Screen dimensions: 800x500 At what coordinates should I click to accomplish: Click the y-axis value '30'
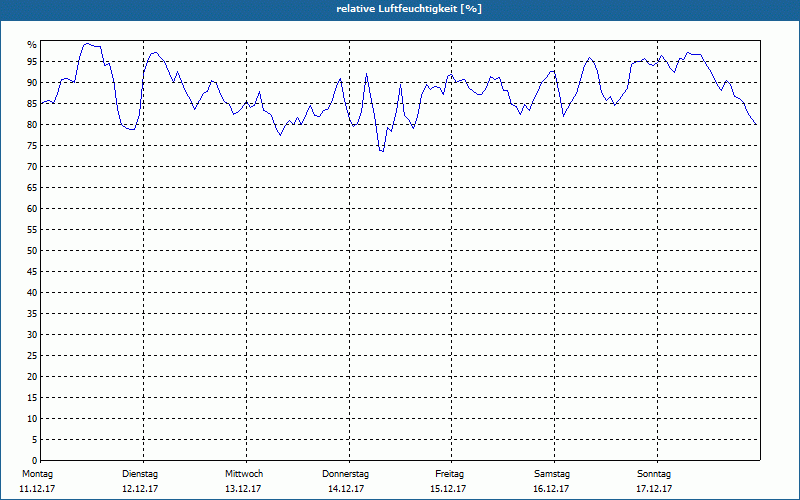(x=32, y=335)
